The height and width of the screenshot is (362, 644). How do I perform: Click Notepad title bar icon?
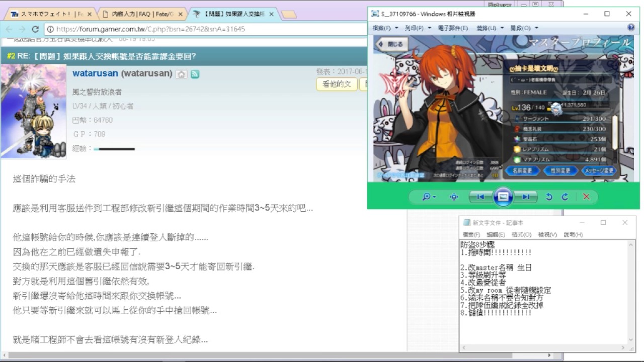(x=466, y=223)
